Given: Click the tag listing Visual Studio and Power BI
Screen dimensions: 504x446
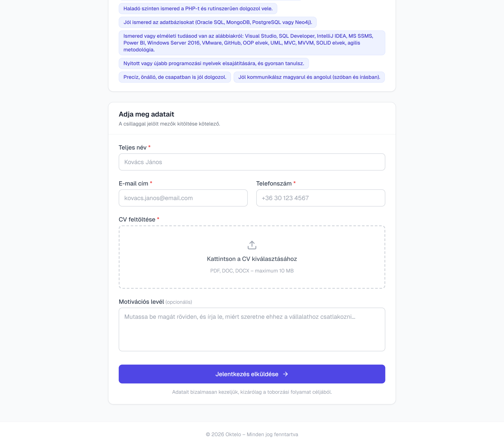Looking at the screenshot, I should click(x=252, y=43).
